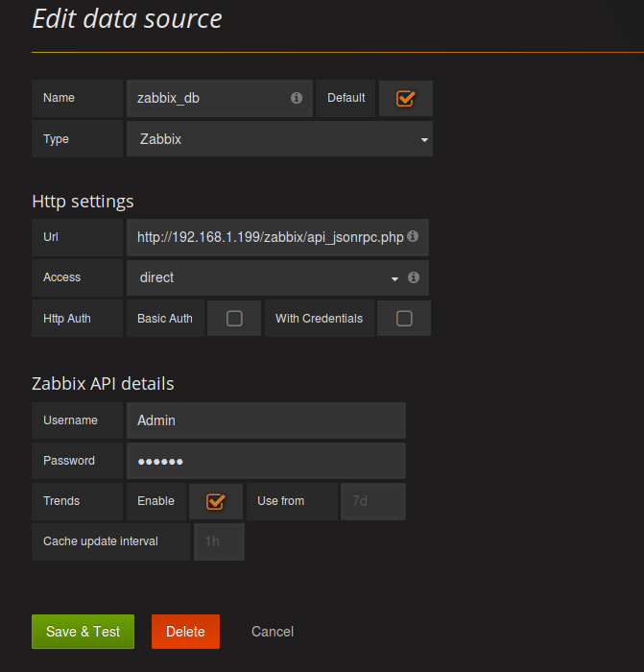Click the red Delete button
This screenshot has width=644, height=672.
pos(185,632)
